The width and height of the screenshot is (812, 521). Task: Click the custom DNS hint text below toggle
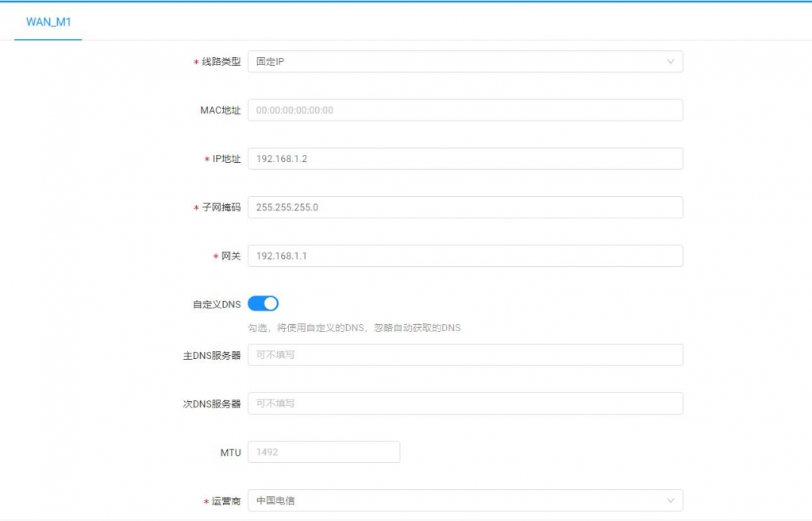coord(354,328)
